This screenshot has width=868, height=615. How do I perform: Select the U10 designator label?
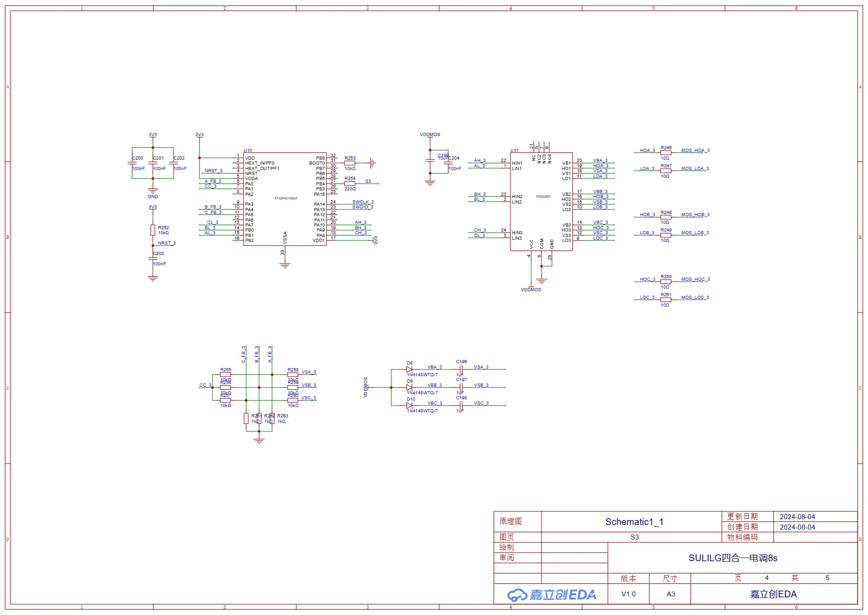[x=248, y=151]
